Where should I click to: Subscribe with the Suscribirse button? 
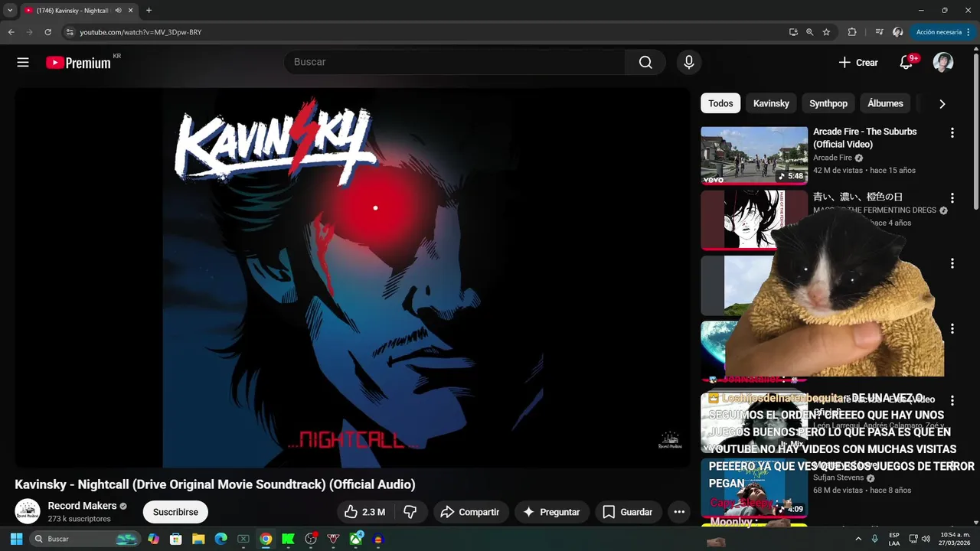point(175,512)
